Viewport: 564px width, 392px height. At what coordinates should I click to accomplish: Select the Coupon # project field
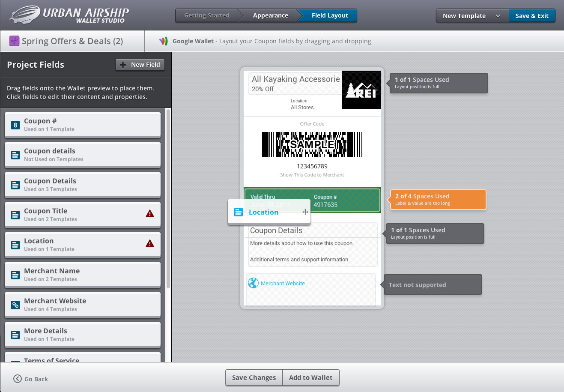pos(83,125)
